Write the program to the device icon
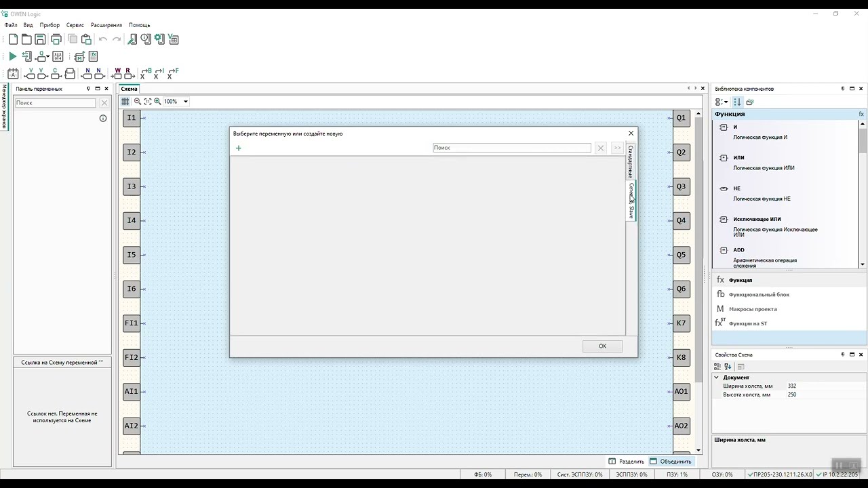 coord(26,57)
